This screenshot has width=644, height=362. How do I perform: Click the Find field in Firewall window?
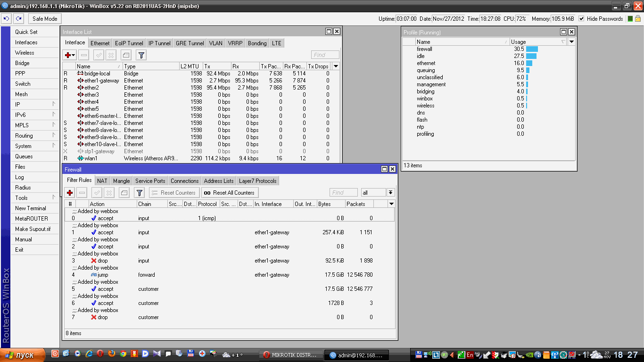click(x=344, y=193)
